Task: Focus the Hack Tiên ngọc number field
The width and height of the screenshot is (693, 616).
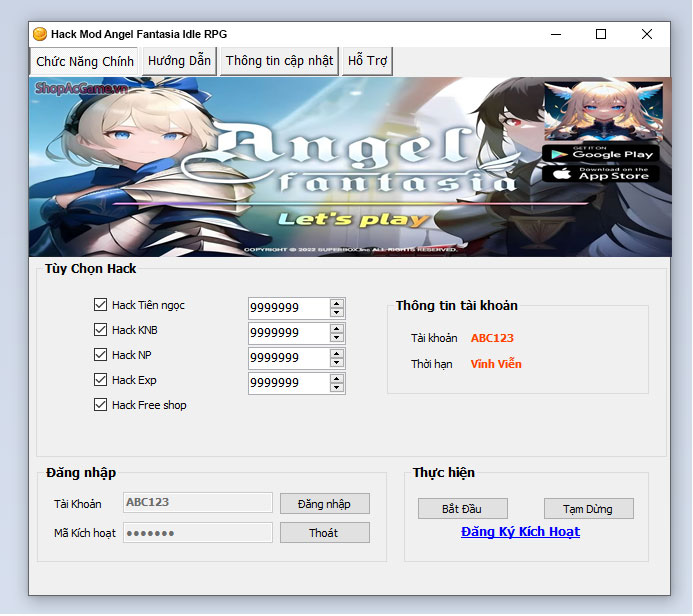Action: (x=289, y=308)
